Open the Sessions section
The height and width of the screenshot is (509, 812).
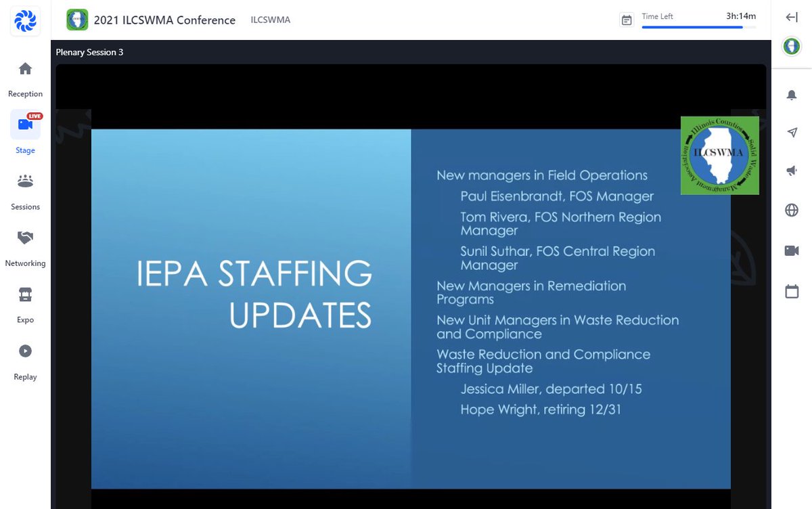25,192
